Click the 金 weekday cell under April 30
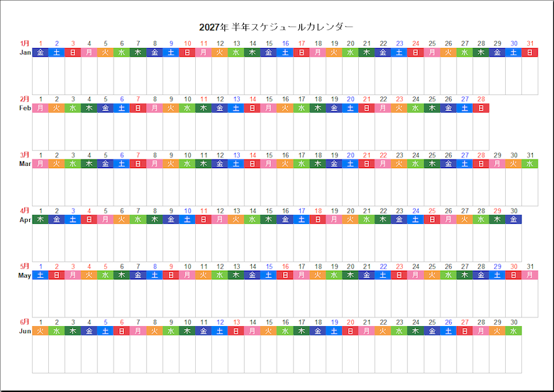 pos(514,219)
